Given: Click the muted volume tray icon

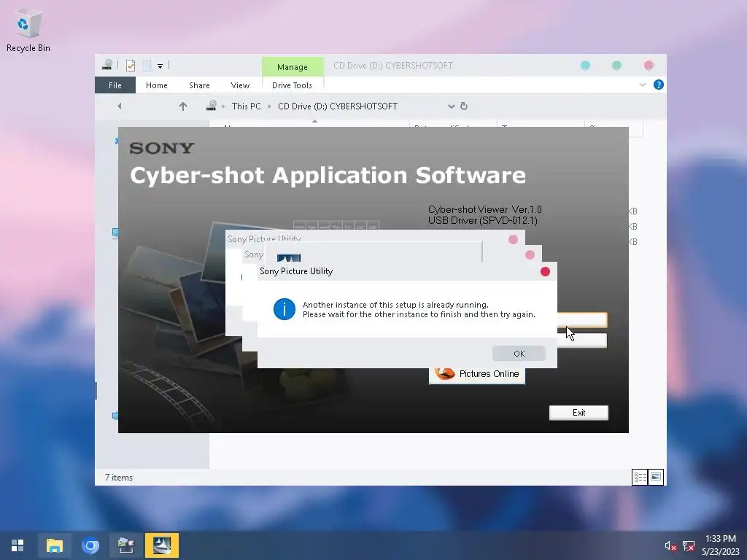Looking at the screenshot, I should click(670, 545).
